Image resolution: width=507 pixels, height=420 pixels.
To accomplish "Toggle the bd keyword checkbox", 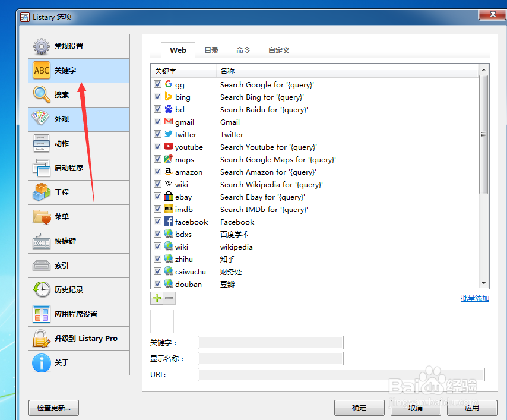I will pos(157,109).
